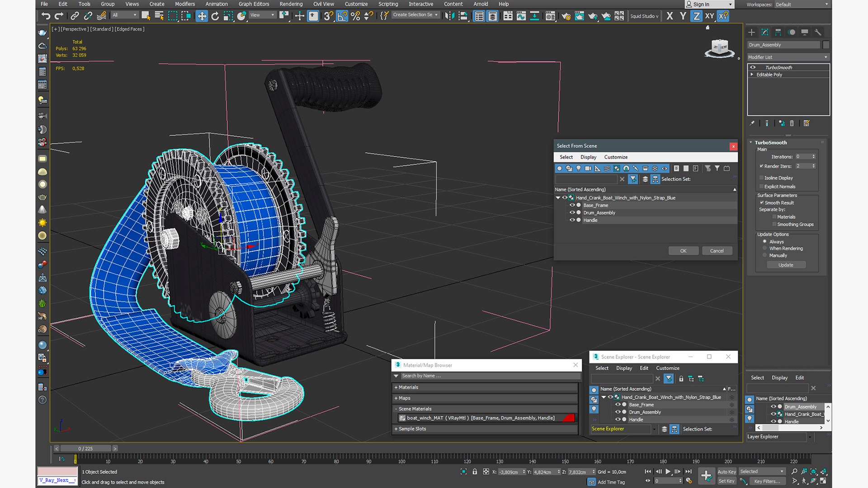
Task: Open the Hierarchy tab in command panel
Action: [x=778, y=32]
